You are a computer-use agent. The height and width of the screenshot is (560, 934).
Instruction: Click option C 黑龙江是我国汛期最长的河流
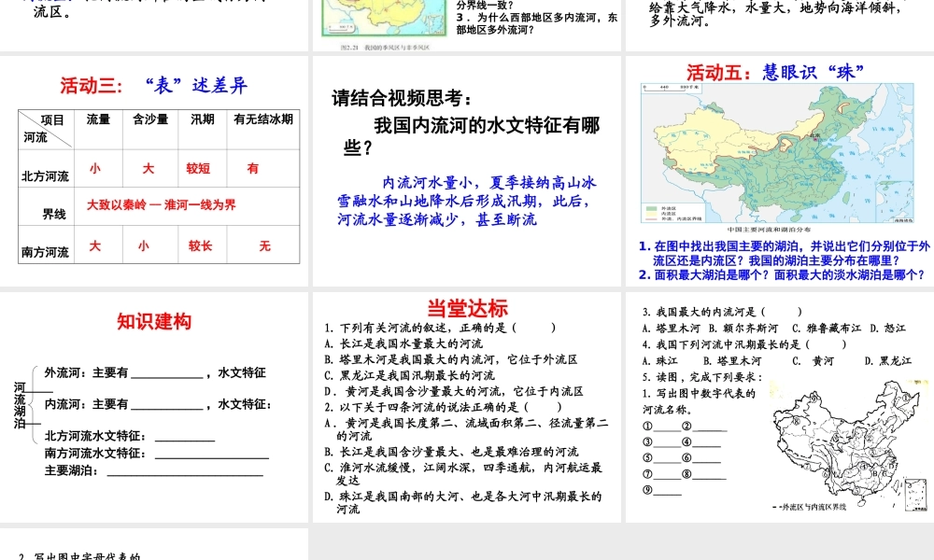pyautogui.click(x=409, y=376)
